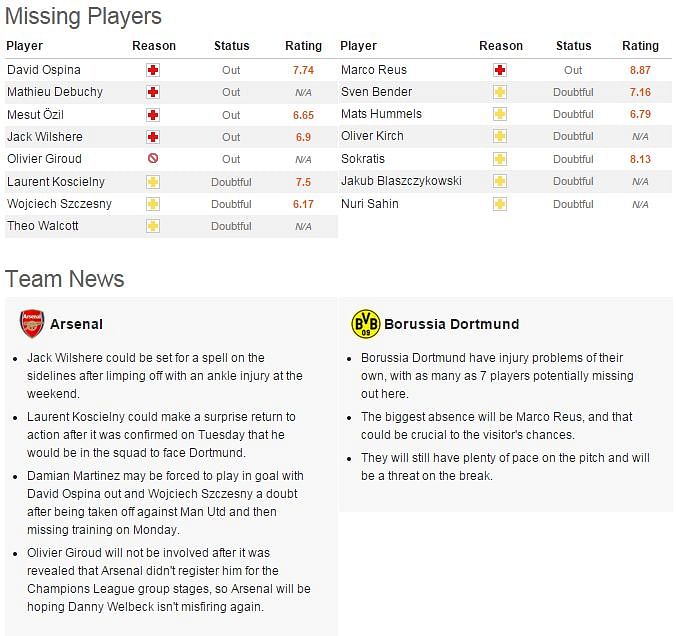676x636 pixels.
Task: Click the left table's Rating column header
Action: (x=304, y=46)
